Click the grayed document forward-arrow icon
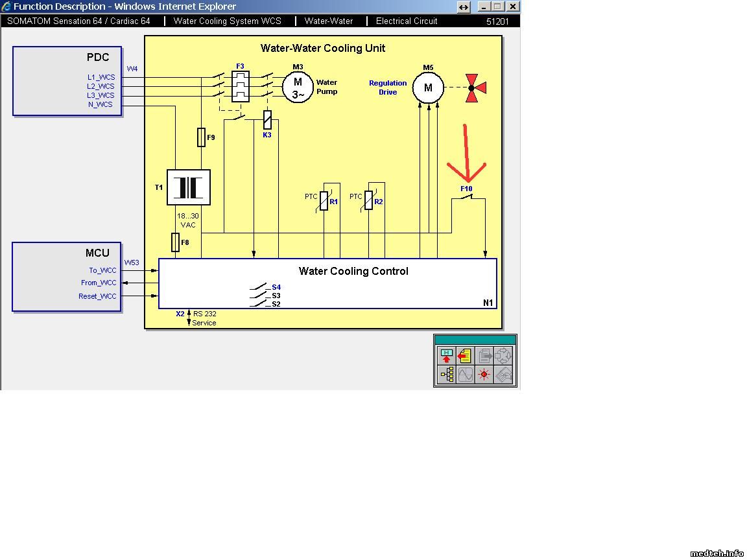 (x=484, y=355)
